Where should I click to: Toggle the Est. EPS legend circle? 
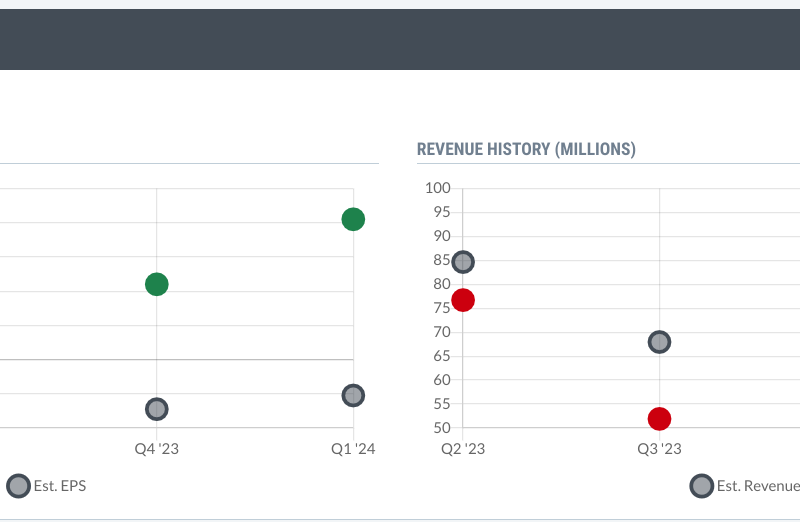pos(18,486)
